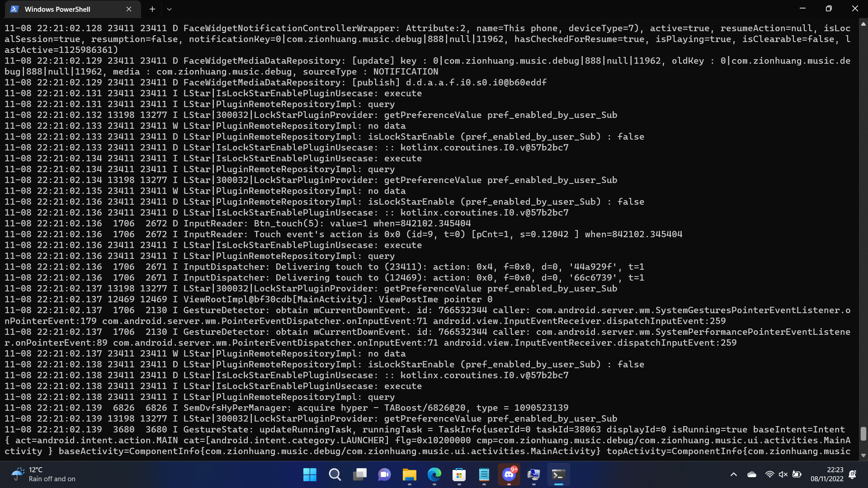Click the PowerShell icon in the tab
Screen dimensions: 868x488
point(14,9)
